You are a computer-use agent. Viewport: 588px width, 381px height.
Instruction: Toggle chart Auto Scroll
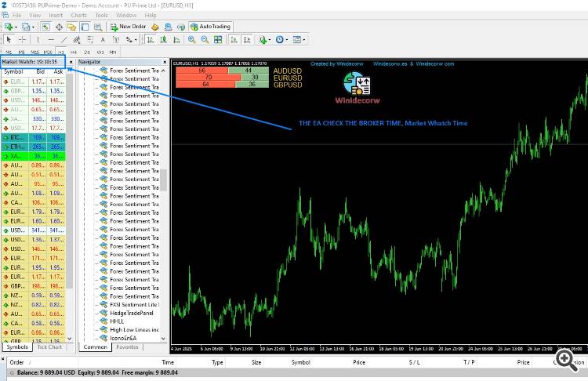coord(234,39)
